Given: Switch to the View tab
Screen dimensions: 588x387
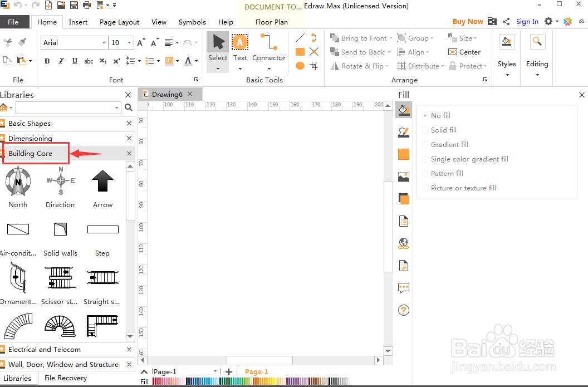Looking at the screenshot, I should coord(159,22).
